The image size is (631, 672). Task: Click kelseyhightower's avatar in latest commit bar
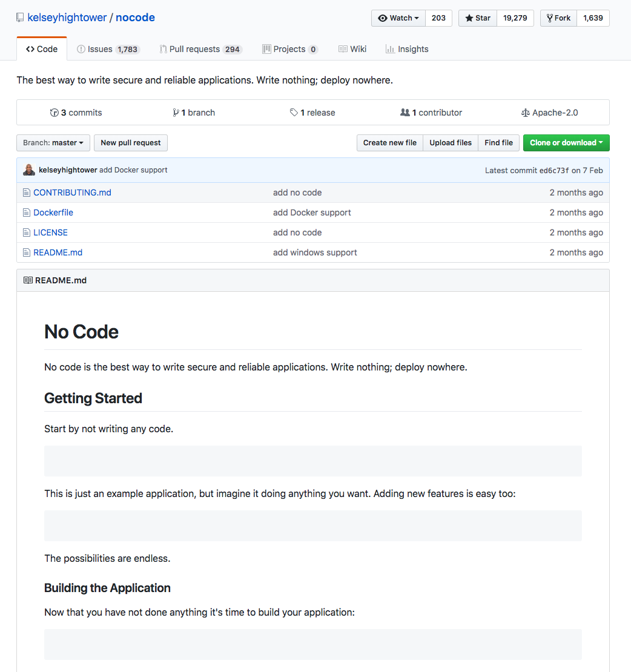pos(29,170)
